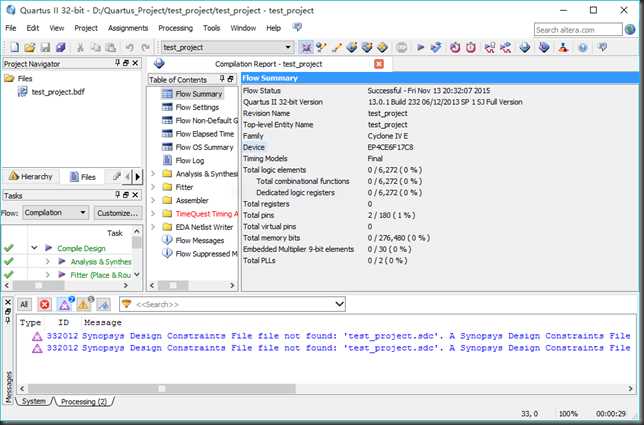Click the highlighted purple icon beside project dropdown
The height and width of the screenshot is (425, 644).
[306, 47]
